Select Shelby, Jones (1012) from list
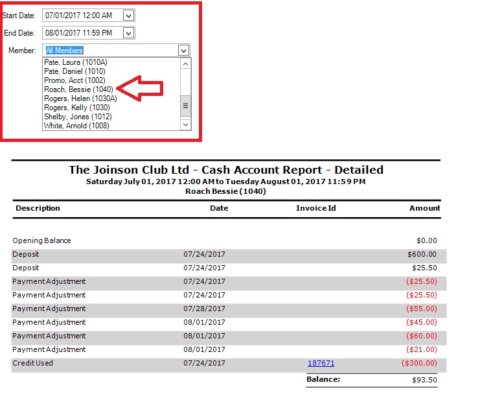The height and width of the screenshot is (420, 504). (78, 117)
